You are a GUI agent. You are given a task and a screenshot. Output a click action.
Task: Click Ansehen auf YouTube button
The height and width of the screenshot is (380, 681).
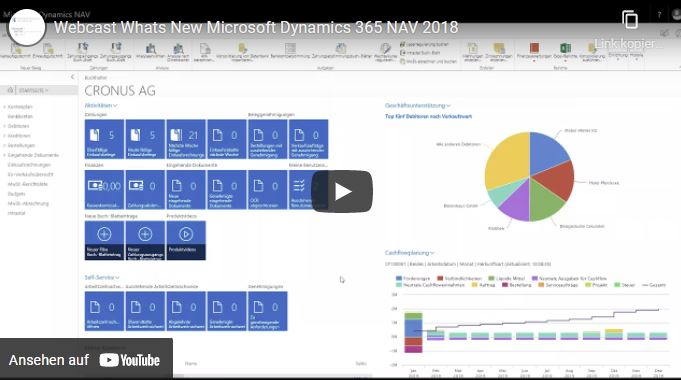(86, 360)
